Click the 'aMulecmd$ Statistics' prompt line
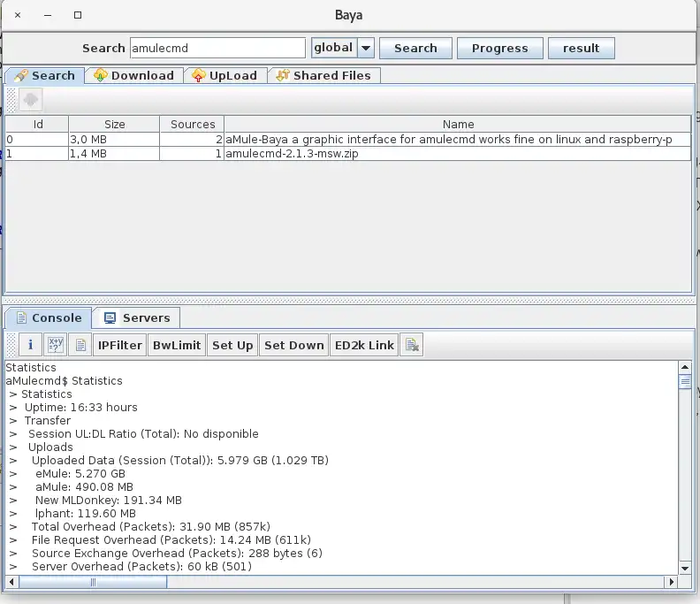The height and width of the screenshot is (604, 700). (64, 380)
